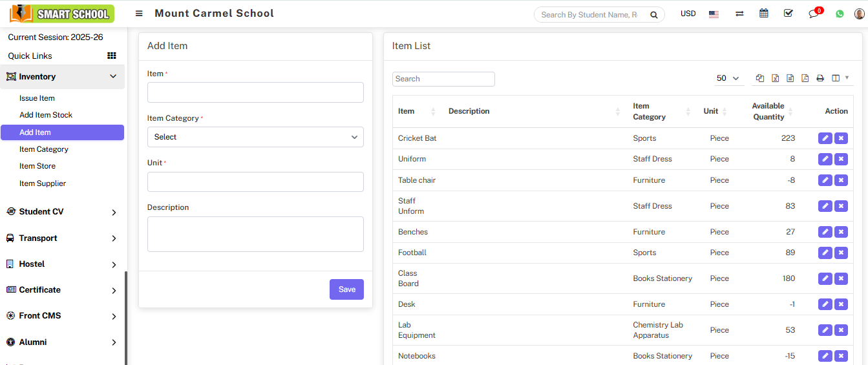Edit the Notebooks item
This screenshot has width=868, height=365.
coord(825,356)
